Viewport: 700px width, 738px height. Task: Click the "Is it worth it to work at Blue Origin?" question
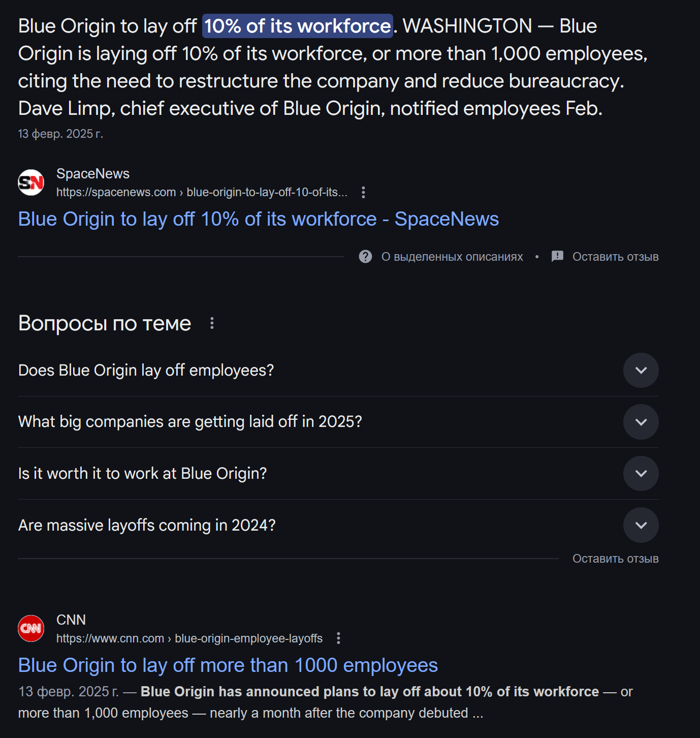142,474
